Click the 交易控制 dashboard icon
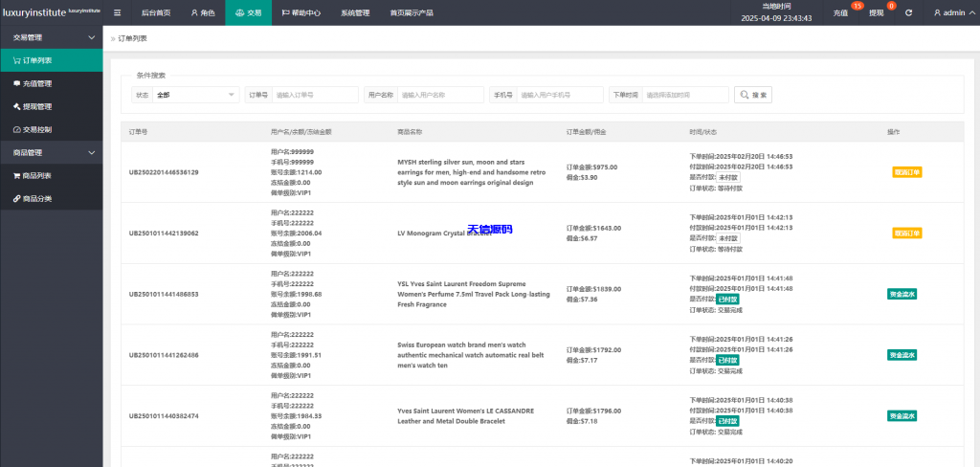 click(x=17, y=129)
